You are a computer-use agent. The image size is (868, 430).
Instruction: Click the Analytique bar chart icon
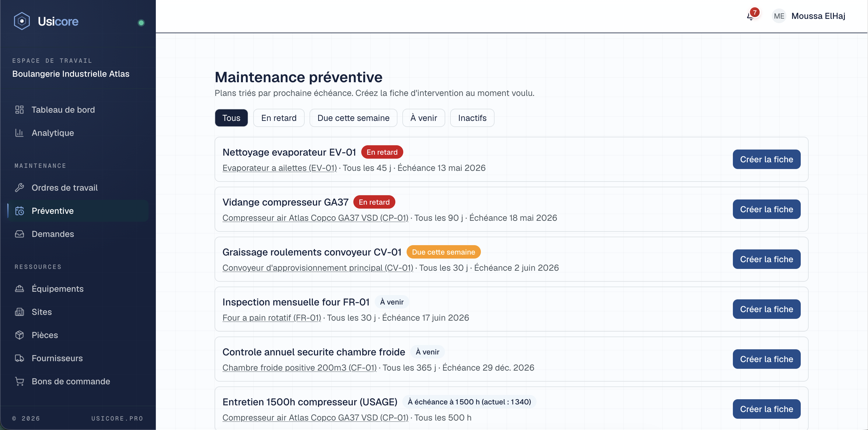[x=19, y=133]
